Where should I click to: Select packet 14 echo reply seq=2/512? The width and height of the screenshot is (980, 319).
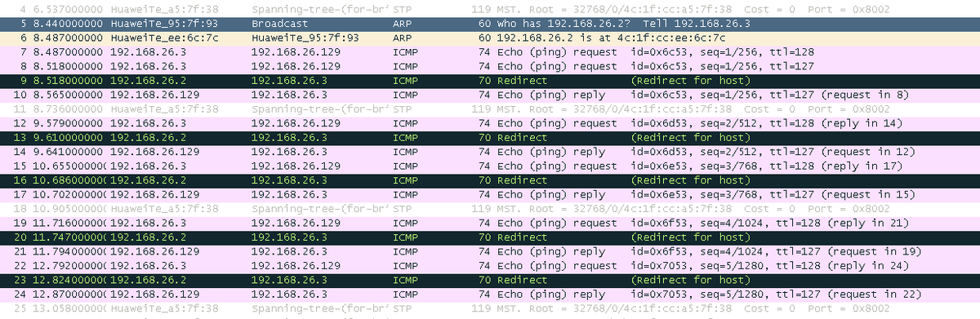point(490,151)
